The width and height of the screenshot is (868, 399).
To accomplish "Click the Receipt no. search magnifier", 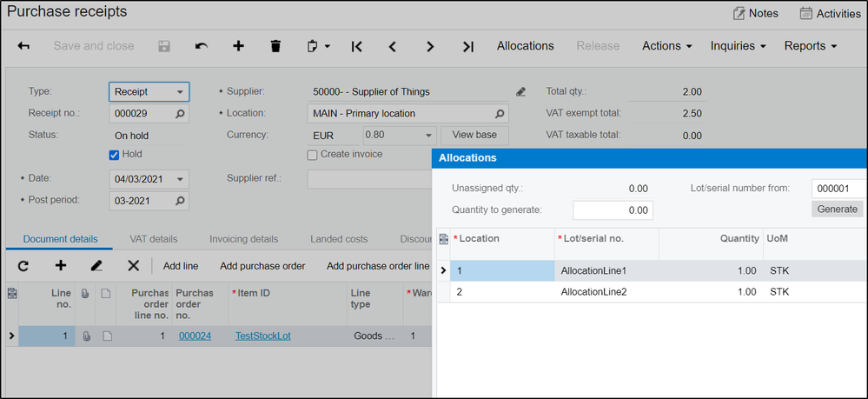I will coord(180,114).
